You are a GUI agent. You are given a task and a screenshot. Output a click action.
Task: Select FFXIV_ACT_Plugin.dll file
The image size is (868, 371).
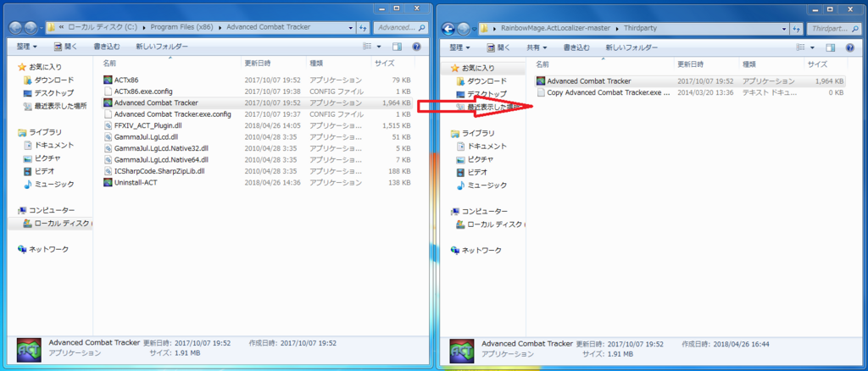tap(146, 125)
